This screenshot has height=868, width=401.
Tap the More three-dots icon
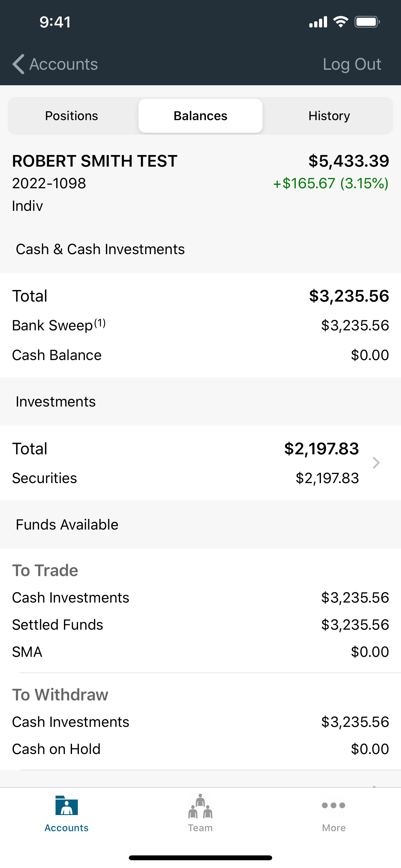[x=333, y=805]
